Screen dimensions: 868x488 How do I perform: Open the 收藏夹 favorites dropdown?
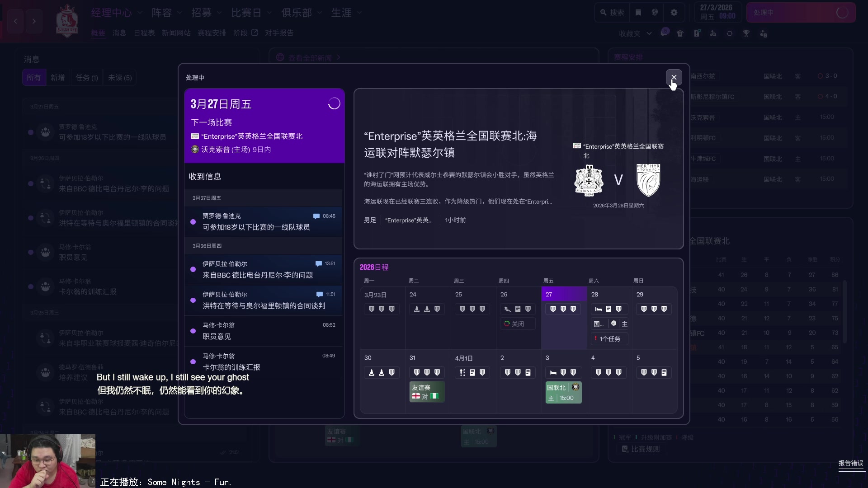tap(635, 33)
